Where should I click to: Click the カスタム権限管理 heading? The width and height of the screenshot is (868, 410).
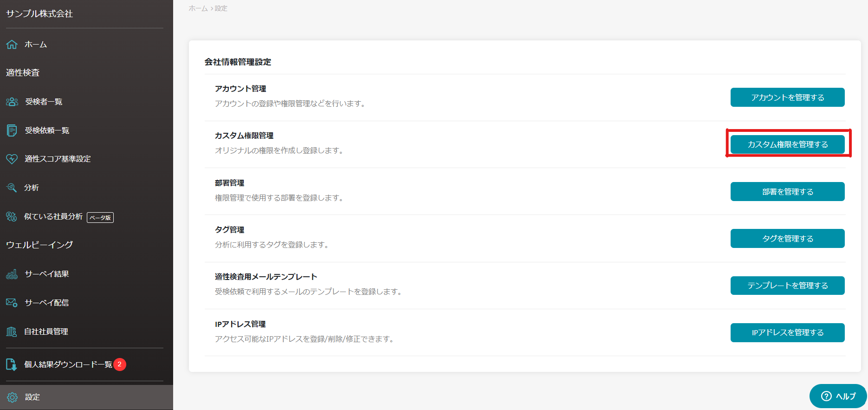coord(244,136)
